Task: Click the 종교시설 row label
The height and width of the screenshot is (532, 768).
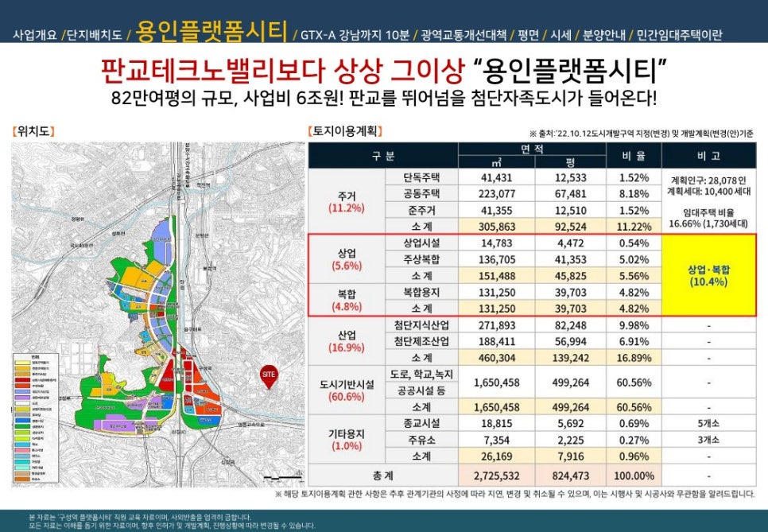Action: click(x=421, y=423)
